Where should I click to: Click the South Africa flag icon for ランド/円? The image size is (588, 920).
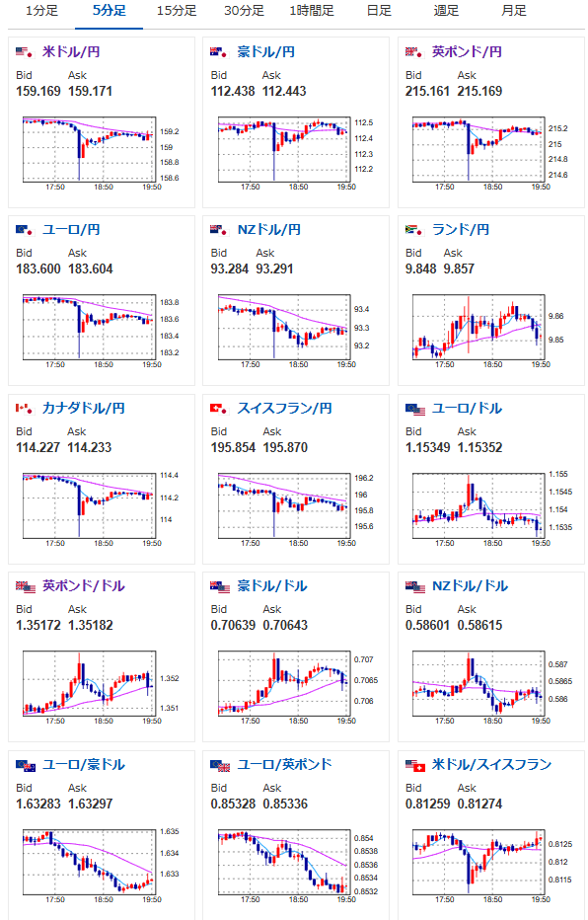click(414, 230)
